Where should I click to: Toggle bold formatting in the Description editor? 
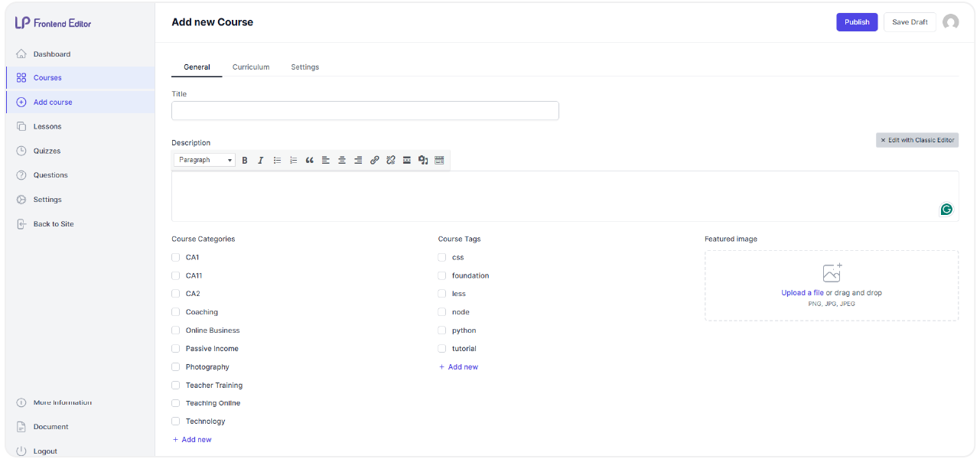pyautogui.click(x=245, y=160)
